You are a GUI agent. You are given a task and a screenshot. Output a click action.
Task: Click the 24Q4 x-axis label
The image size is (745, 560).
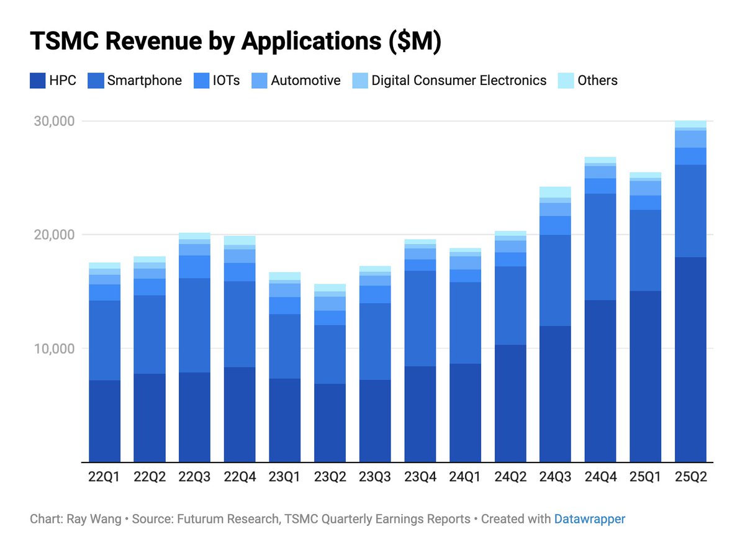[600, 477]
